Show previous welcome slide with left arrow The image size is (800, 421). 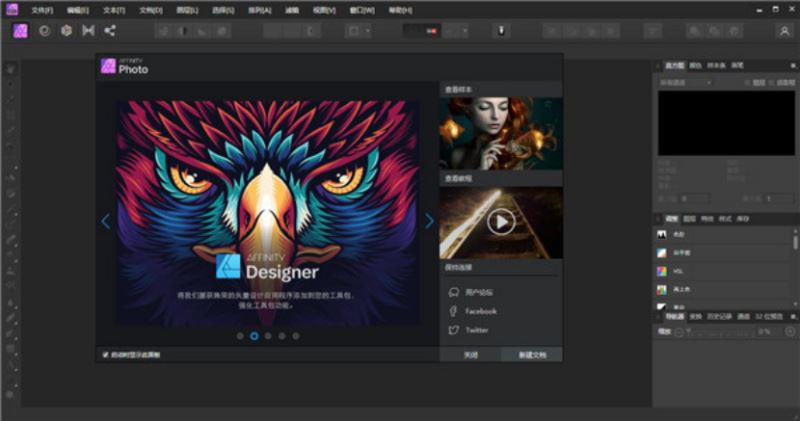coord(106,221)
